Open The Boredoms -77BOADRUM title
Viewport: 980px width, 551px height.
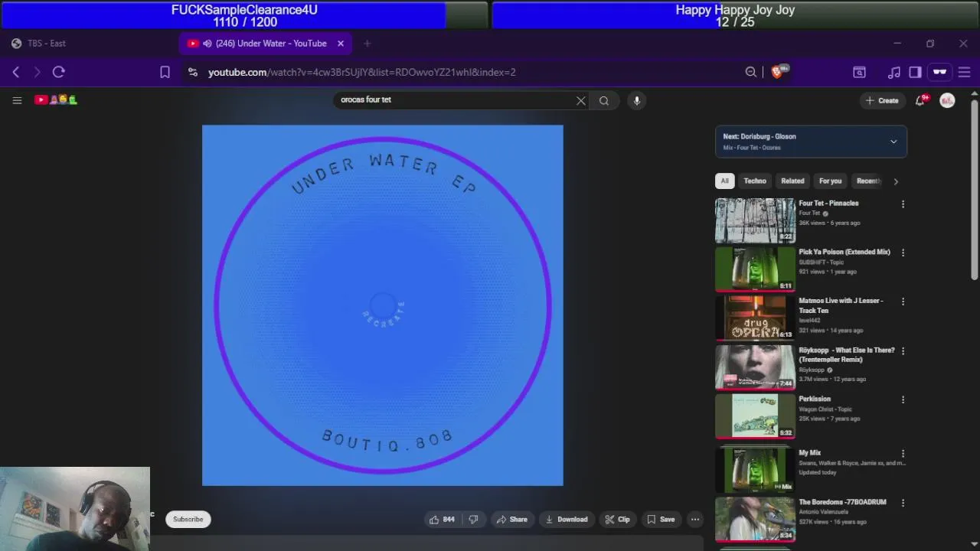(842, 502)
